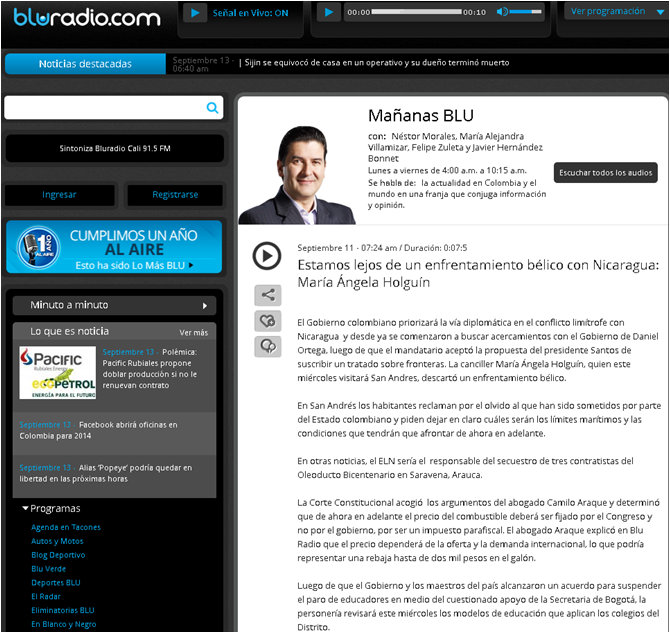Click in the search input field

(x=105, y=108)
